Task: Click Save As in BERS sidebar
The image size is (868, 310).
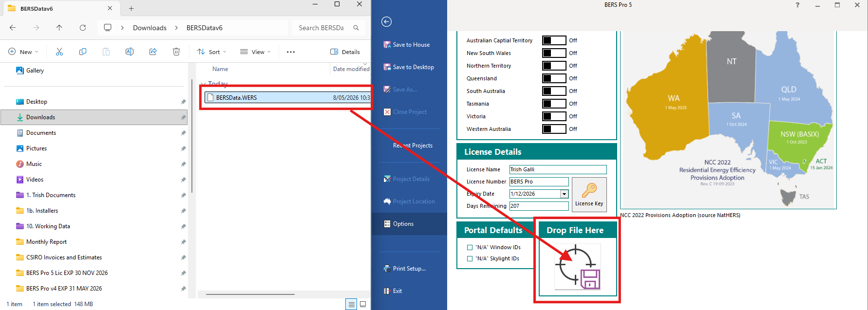Action: click(400, 90)
